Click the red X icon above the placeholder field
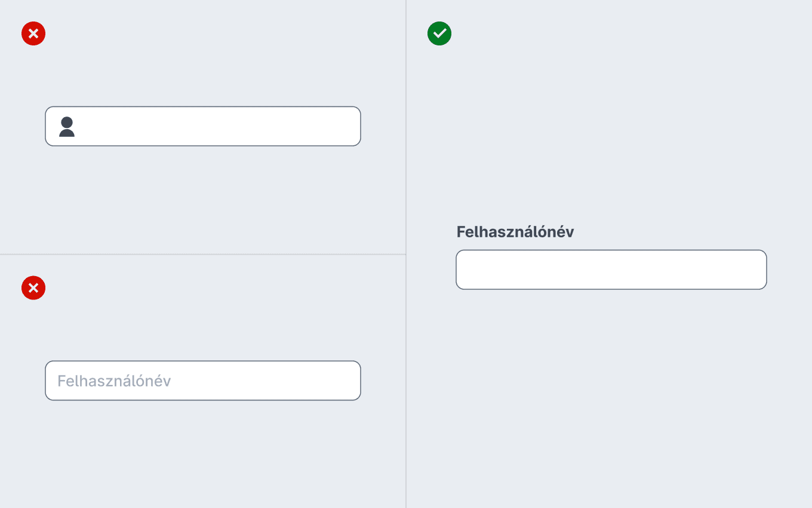This screenshot has height=508, width=812. [x=33, y=288]
